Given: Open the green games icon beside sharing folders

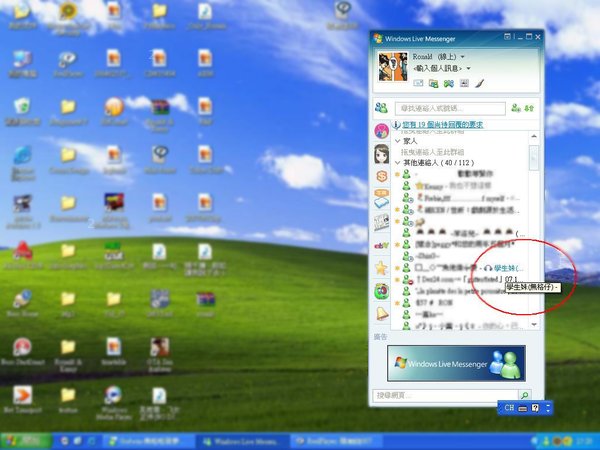Looking at the screenshot, I should [x=448, y=83].
